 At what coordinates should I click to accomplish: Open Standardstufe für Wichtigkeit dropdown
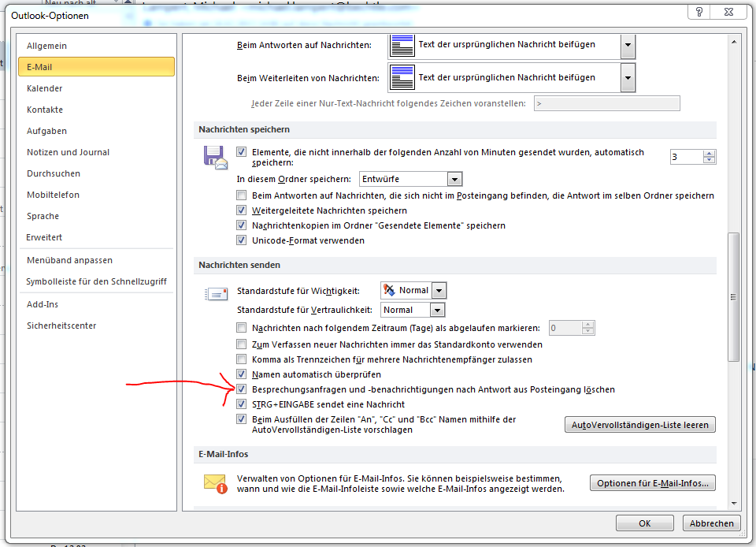pyautogui.click(x=439, y=291)
